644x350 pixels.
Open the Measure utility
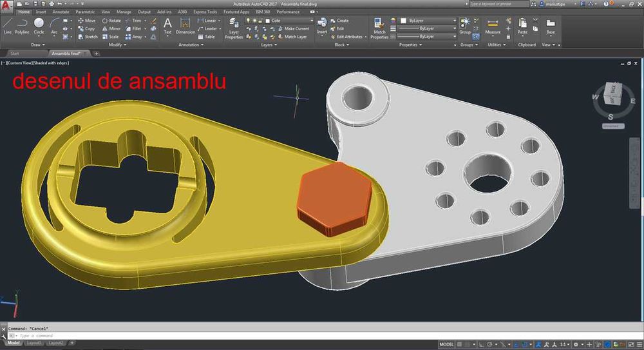493,26
